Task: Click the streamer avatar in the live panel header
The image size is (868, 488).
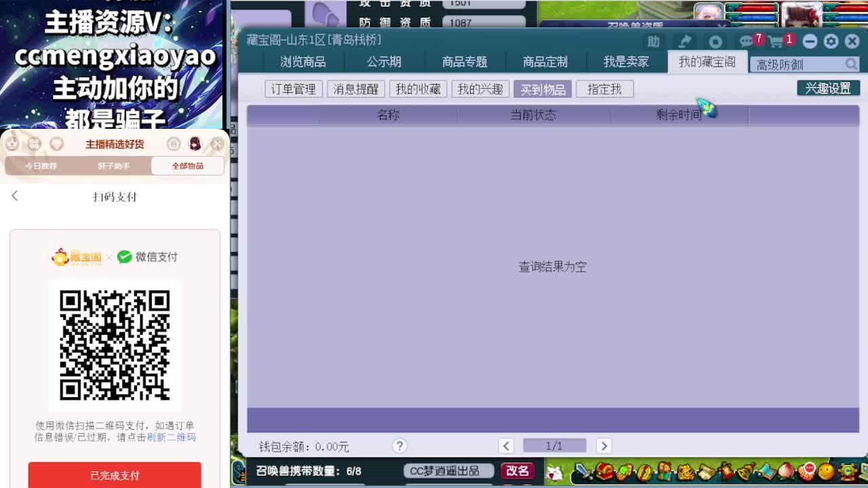Action: pos(195,144)
